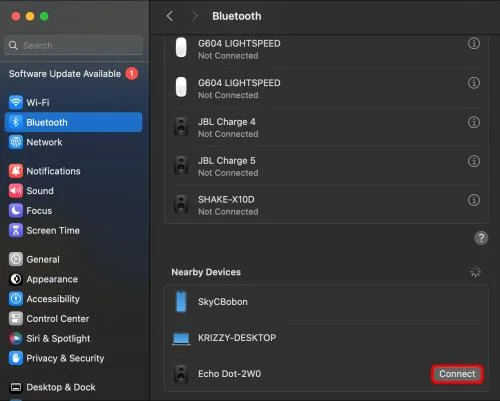
Task: Go back with the left chevron
Action: coord(170,16)
